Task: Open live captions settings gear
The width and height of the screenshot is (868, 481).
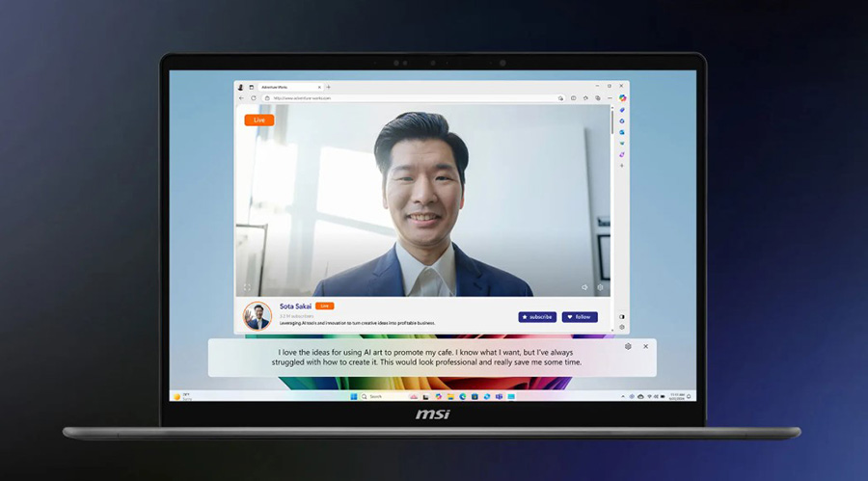Action: 628,346
